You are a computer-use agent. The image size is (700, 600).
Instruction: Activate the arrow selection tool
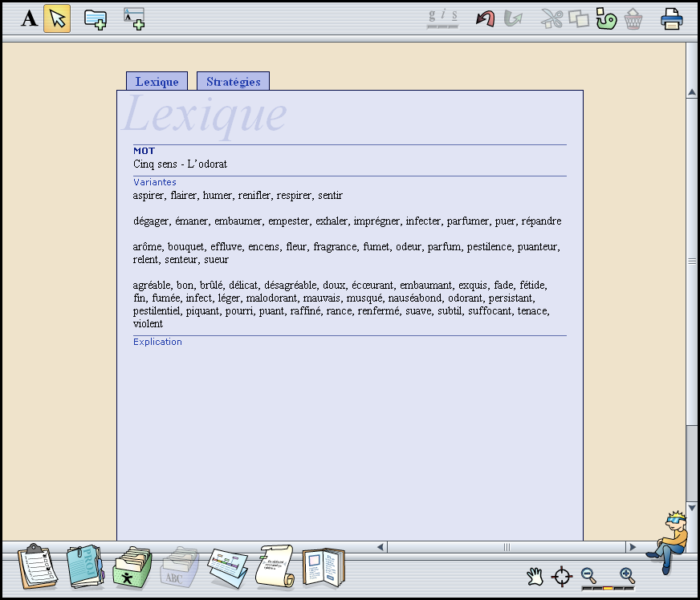coord(57,18)
